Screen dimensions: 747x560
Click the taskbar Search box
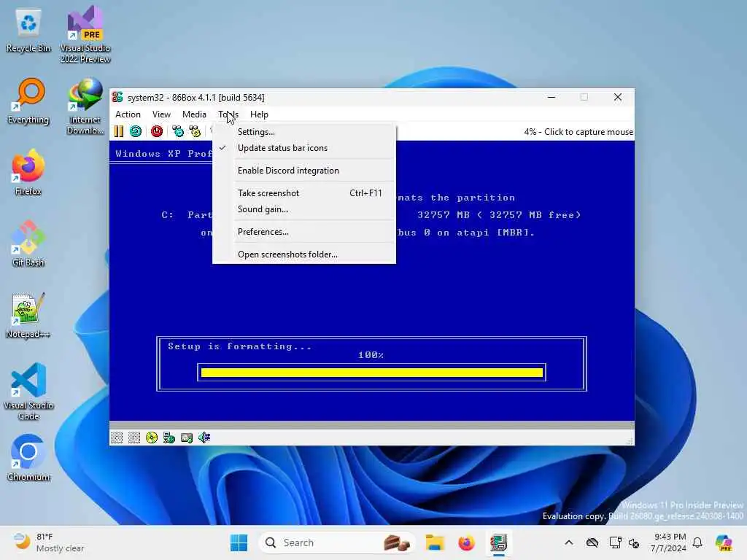pyautogui.click(x=336, y=542)
